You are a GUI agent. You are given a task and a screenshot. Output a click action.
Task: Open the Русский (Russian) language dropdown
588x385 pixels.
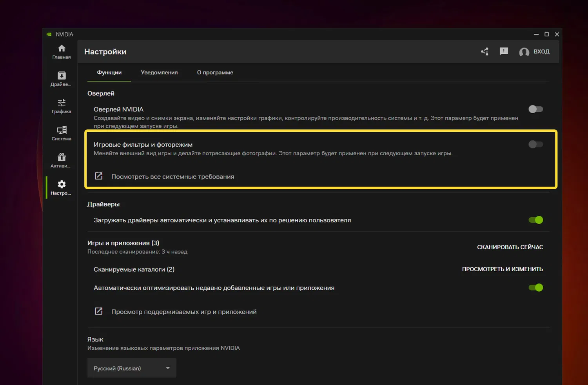coord(132,368)
